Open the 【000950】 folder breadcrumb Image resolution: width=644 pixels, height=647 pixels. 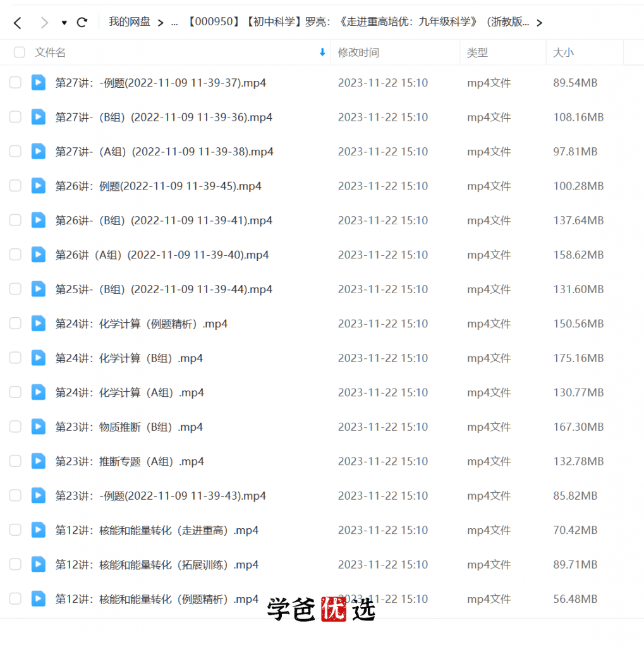pyautogui.click(x=358, y=21)
